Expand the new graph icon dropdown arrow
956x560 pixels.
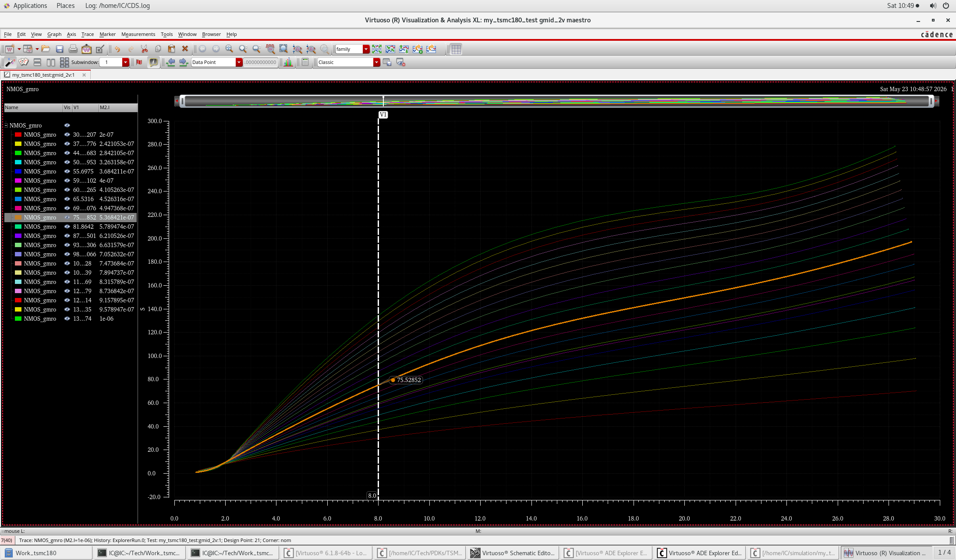(19, 49)
